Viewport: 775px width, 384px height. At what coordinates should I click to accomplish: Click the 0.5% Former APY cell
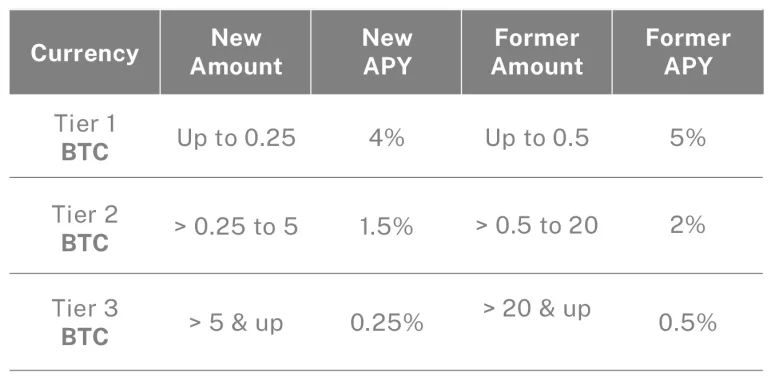[688, 323]
